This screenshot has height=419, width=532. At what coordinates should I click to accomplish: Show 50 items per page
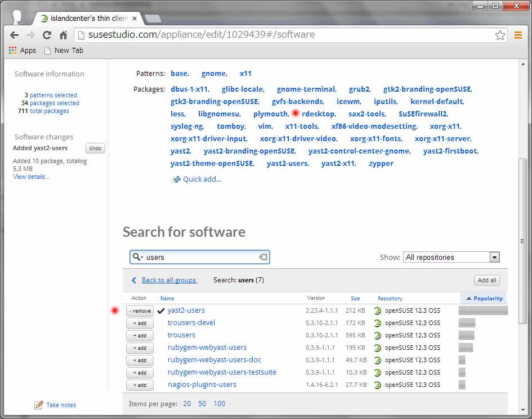(x=202, y=404)
